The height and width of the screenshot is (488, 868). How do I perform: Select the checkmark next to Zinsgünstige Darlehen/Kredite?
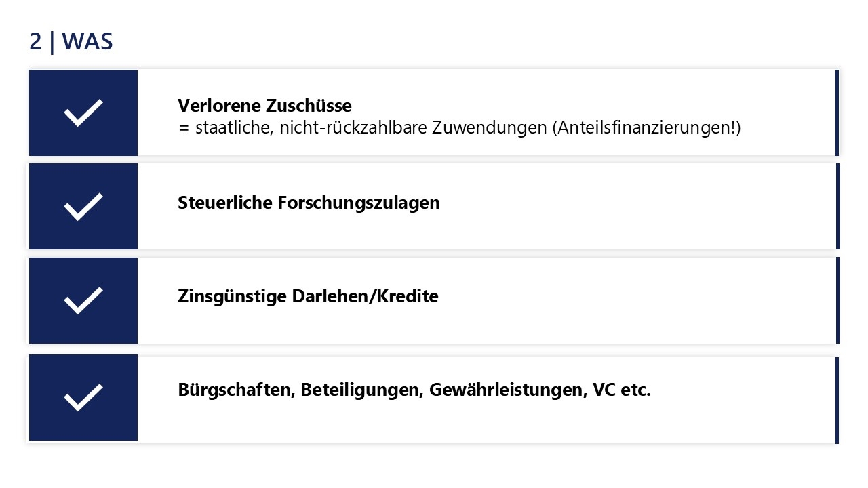coord(83,300)
